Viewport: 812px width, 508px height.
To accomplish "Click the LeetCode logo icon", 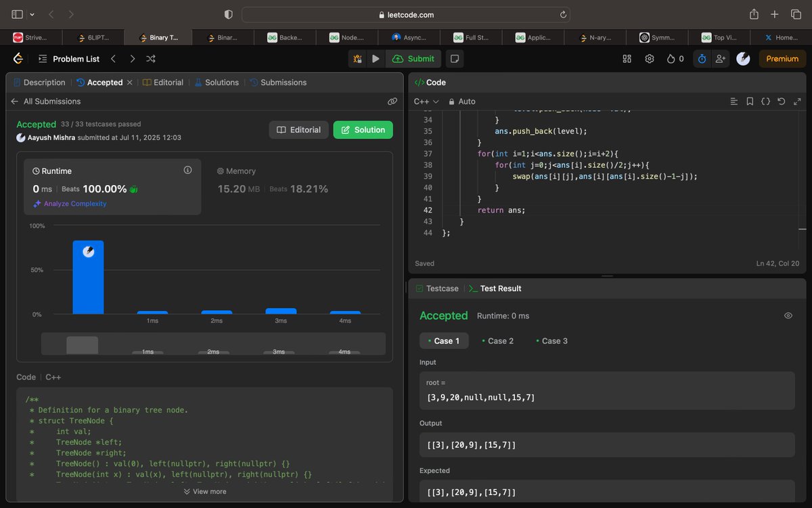I will pyautogui.click(x=18, y=59).
